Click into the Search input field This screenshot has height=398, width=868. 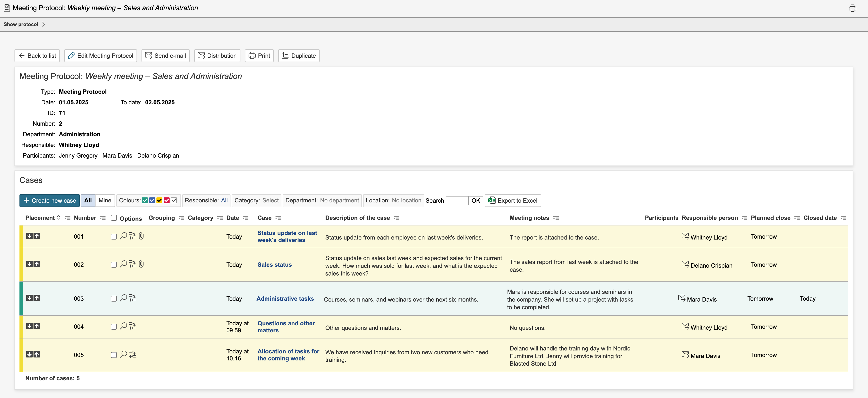[x=457, y=201]
